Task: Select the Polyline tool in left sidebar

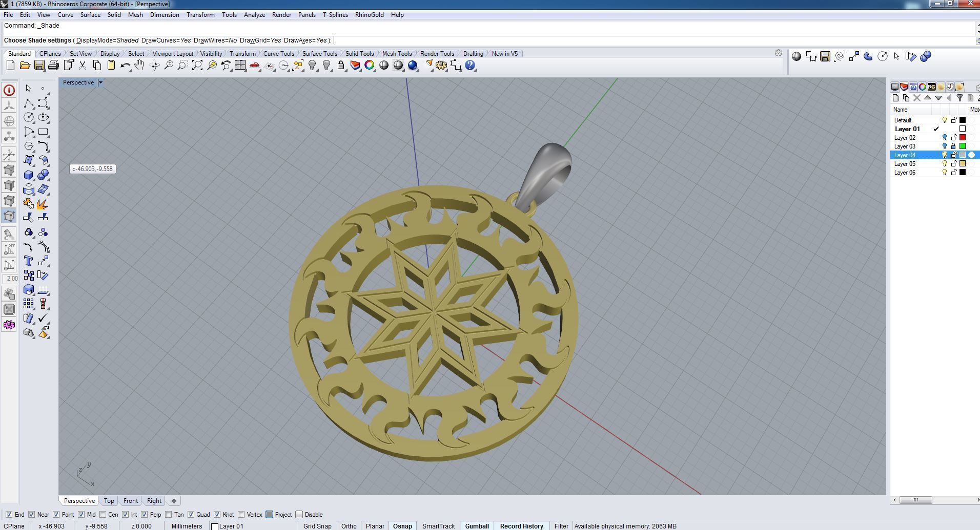Action: [29, 103]
